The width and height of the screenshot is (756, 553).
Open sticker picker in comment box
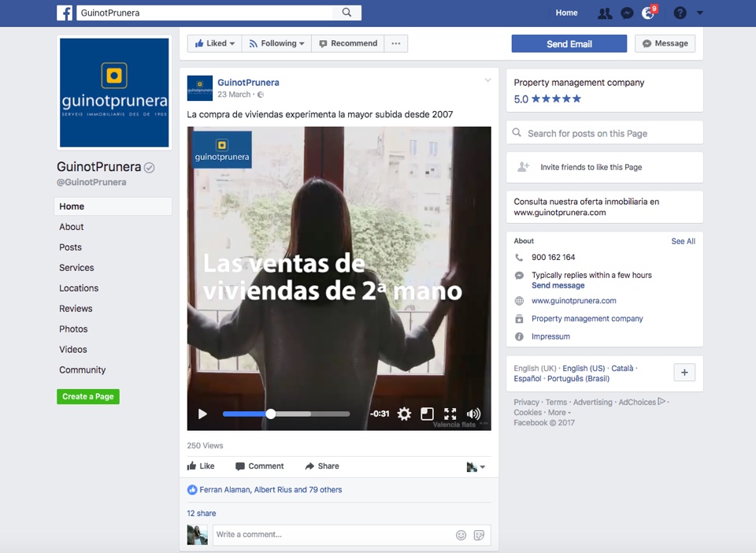point(480,535)
